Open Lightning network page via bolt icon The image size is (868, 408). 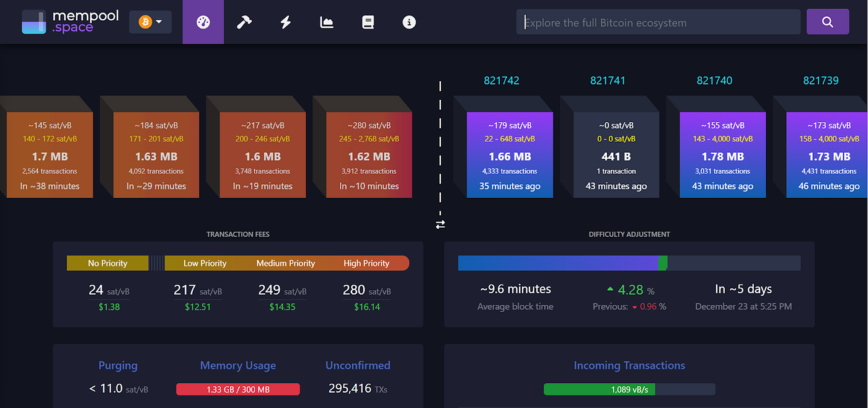point(285,22)
